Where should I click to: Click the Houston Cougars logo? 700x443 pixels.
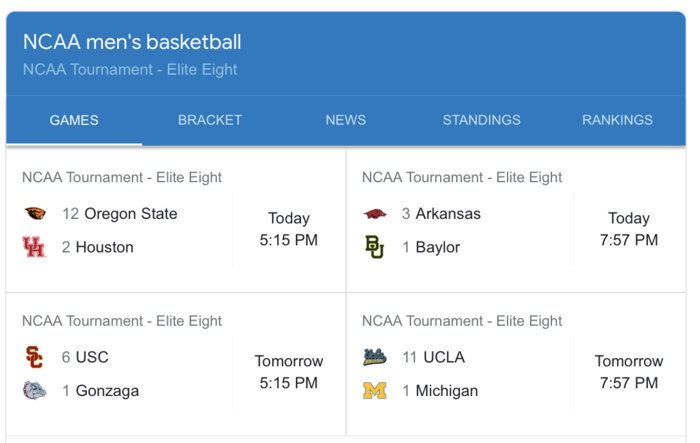point(34,247)
